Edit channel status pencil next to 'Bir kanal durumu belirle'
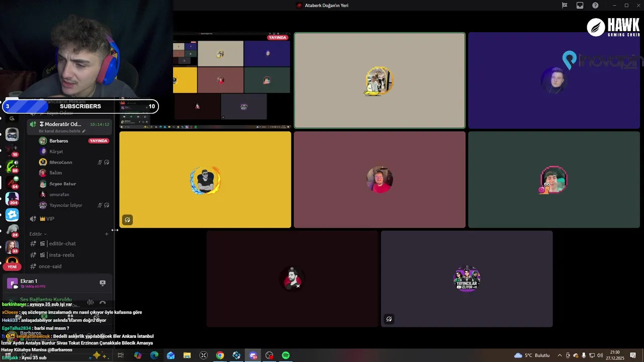The width and height of the screenshot is (644, 362). point(84,131)
